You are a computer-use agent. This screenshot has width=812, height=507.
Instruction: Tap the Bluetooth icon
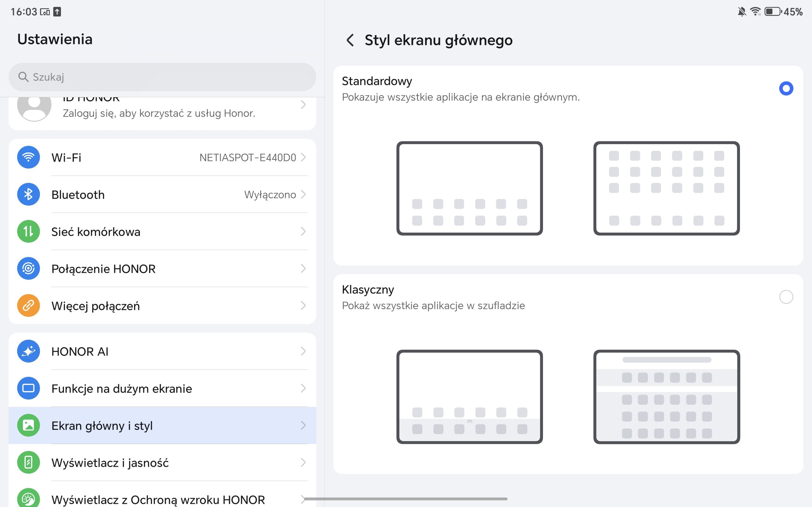(29, 195)
